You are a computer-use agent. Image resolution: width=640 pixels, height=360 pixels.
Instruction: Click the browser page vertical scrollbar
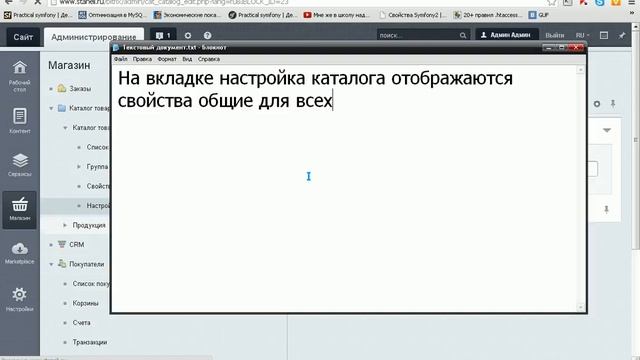(x=636, y=139)
